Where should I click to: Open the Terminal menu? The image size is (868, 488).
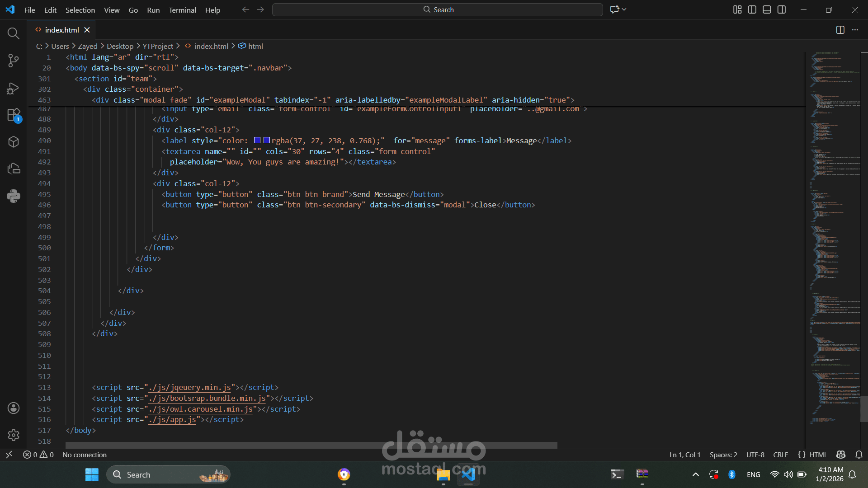[182, 10]
